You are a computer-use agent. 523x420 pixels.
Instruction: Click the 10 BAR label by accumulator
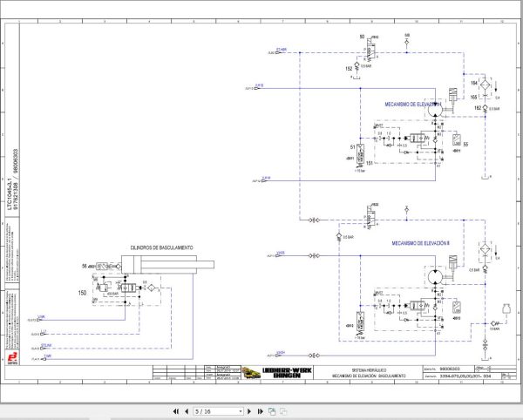494,329
